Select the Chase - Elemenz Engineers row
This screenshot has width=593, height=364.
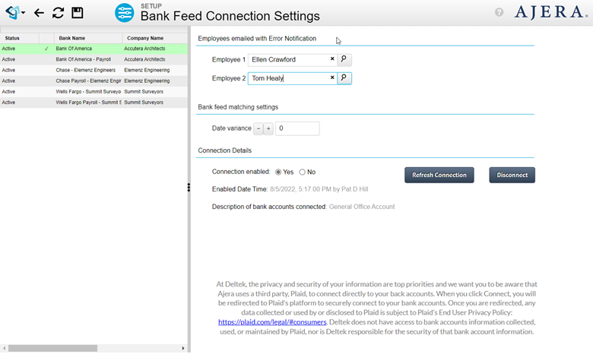click(85, 70)
